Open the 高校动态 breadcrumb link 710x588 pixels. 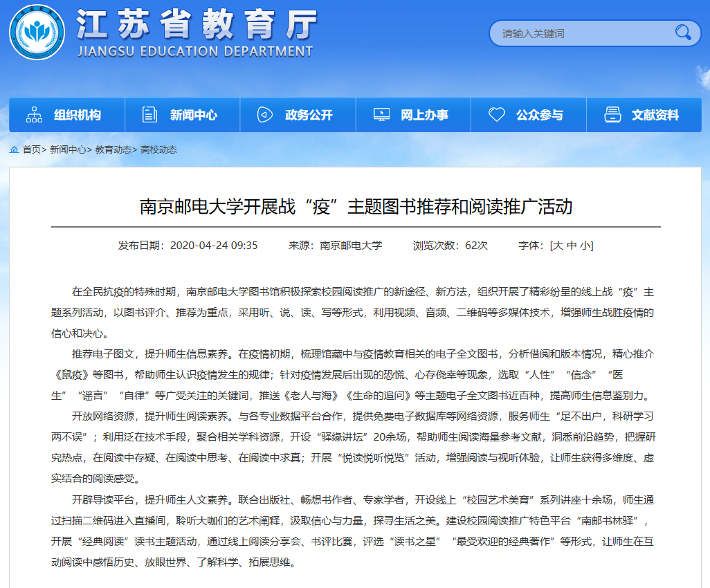pos(158,149)
